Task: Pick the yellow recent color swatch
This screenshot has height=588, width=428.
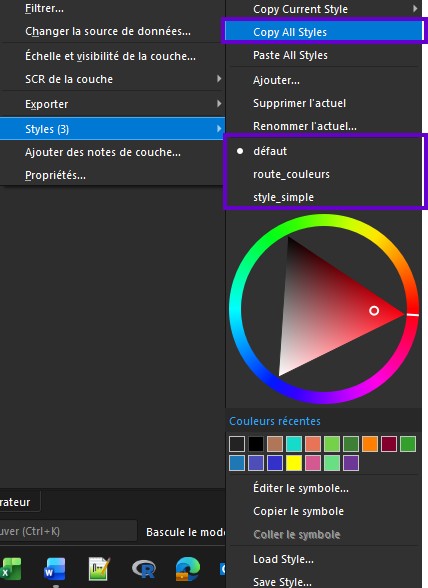Action: (x=294, y=463)
